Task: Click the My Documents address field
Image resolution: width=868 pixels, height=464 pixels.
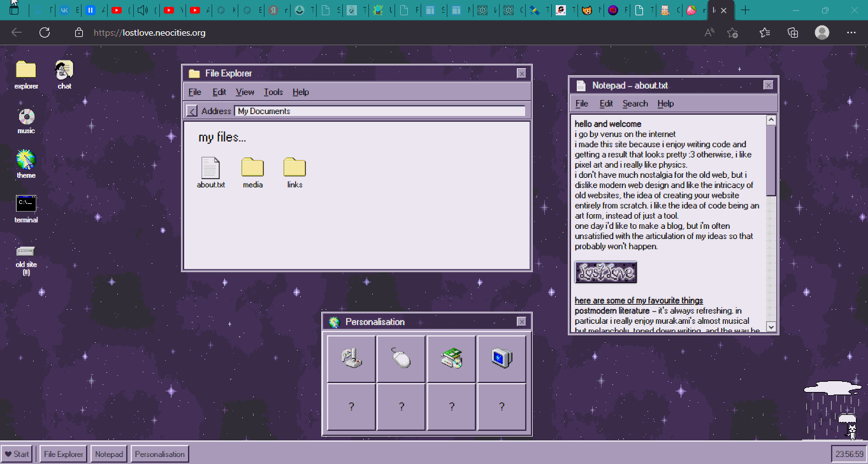Action: [380, 111]
